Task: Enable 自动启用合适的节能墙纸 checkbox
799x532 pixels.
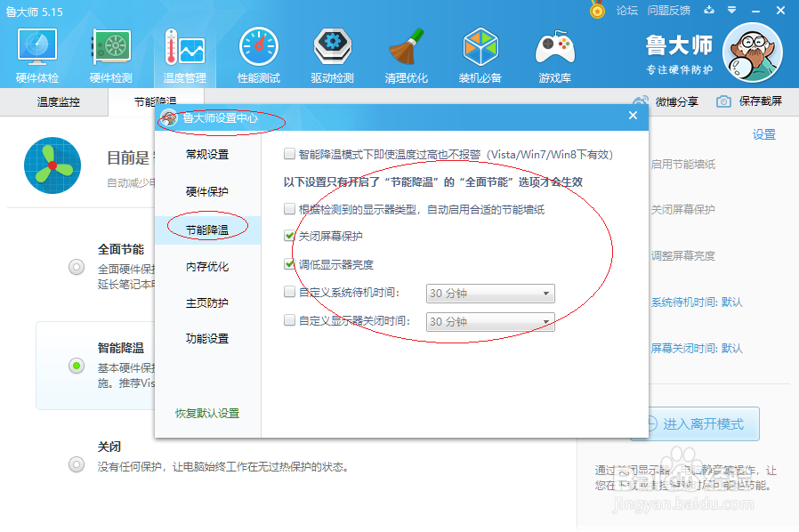Action: [289, 208]
